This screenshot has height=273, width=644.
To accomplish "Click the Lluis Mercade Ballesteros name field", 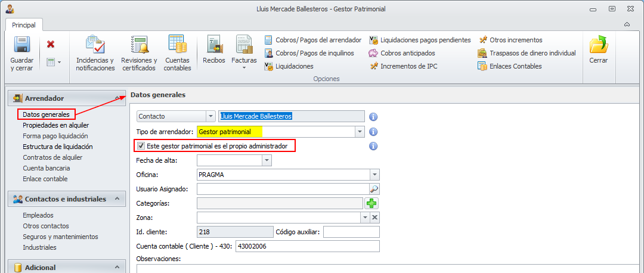I will [x=292, y=116].
